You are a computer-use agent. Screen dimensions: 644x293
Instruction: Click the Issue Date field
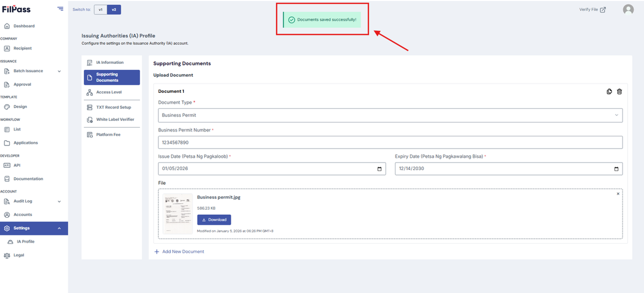click(272, 169)
